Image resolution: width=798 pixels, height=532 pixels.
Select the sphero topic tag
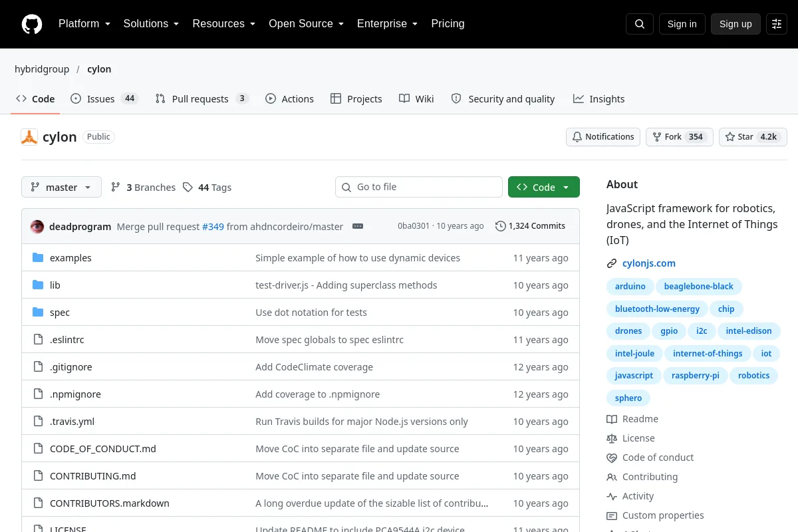(x=628, y=398)
